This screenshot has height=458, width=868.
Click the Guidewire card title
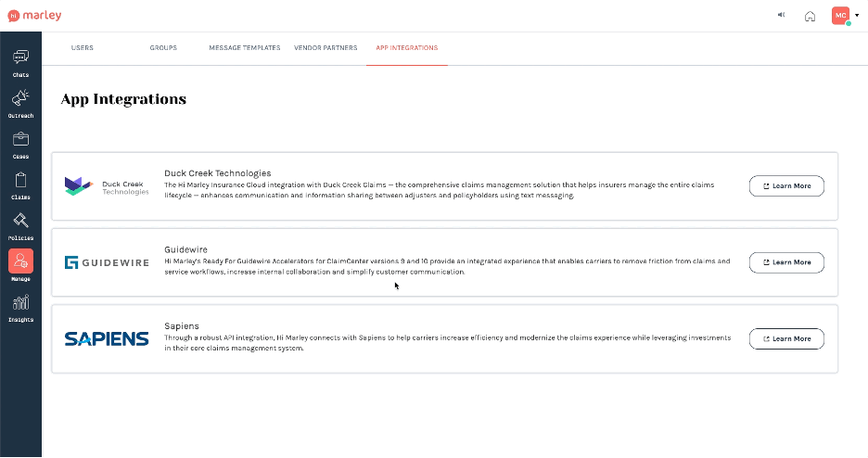tap(186, 249)
